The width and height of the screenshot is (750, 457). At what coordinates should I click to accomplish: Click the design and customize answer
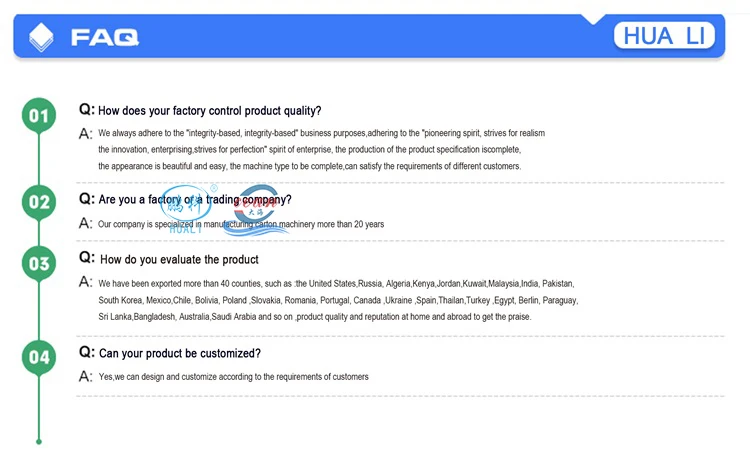point(233,377)
